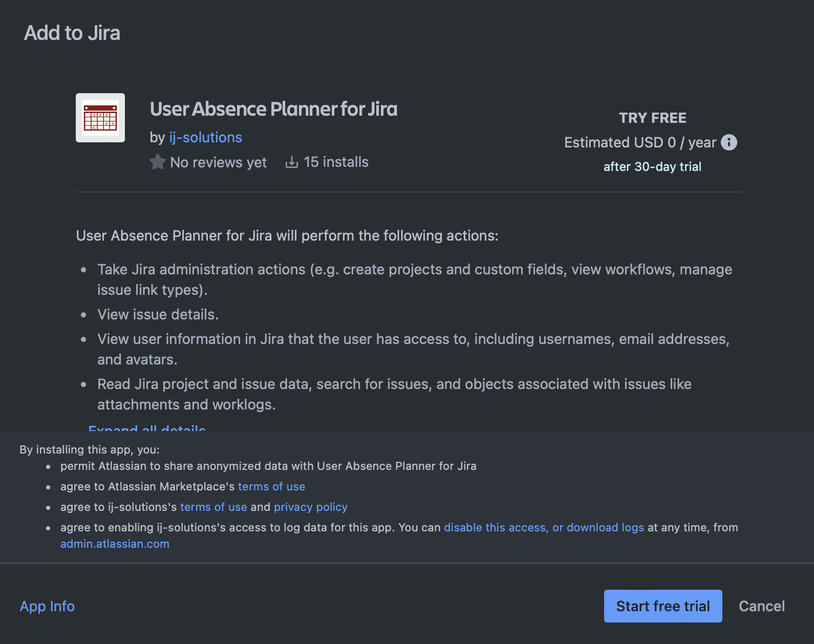This screenshot has width=814, height=644.
Task: Cancel the Add to Jira dialog
Action: point(761,606)
